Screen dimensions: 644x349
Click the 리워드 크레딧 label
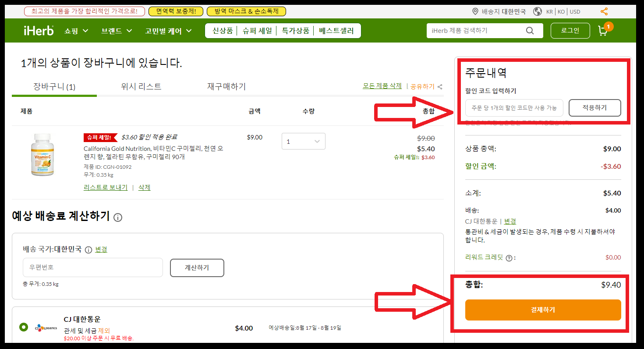[485, 257]
